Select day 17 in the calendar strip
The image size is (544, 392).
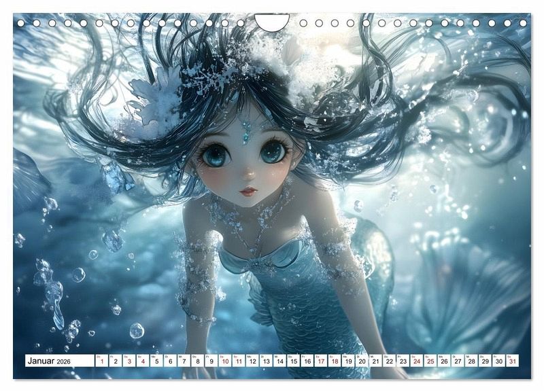point(320,361)
